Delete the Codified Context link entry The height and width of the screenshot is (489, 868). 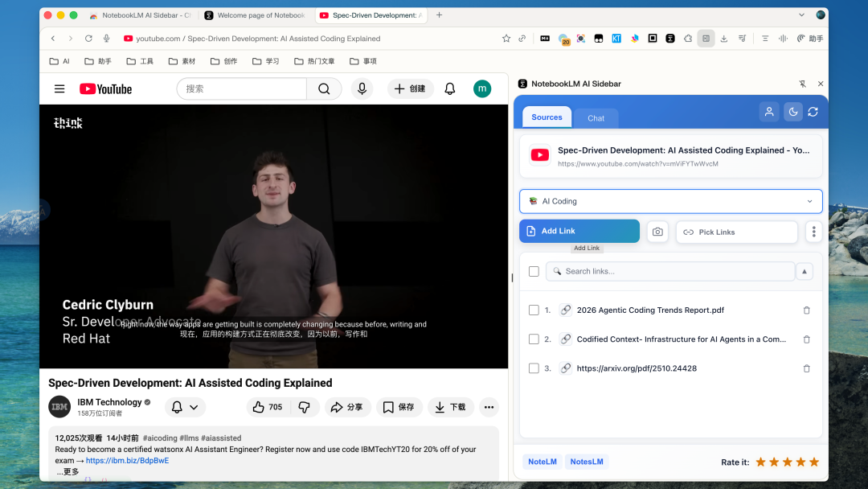(x=807, y=339)
